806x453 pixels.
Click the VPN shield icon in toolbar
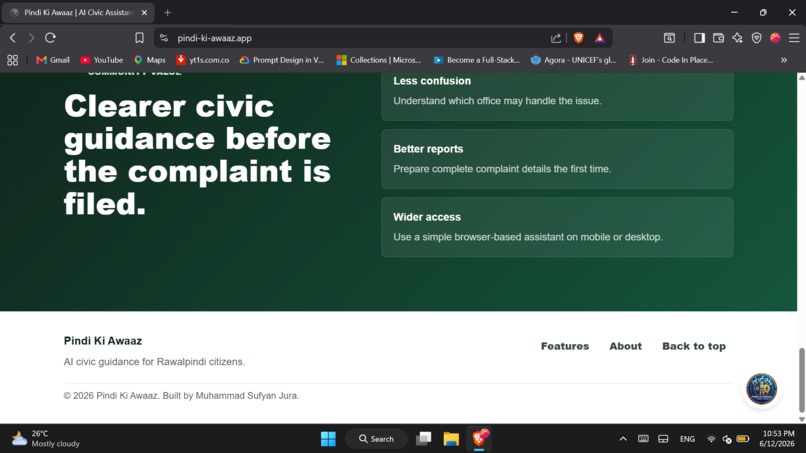(756, 38)
